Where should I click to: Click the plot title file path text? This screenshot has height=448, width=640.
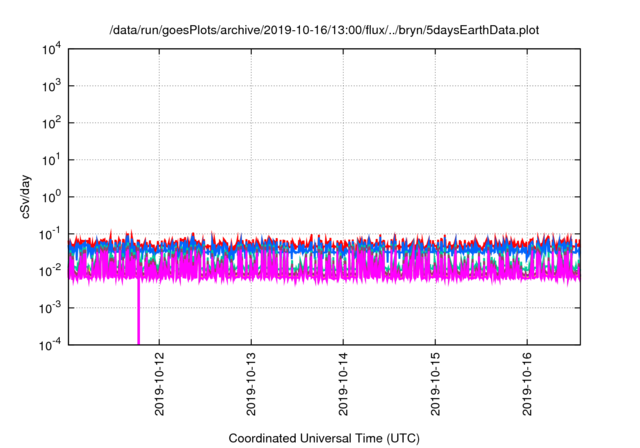323,28
